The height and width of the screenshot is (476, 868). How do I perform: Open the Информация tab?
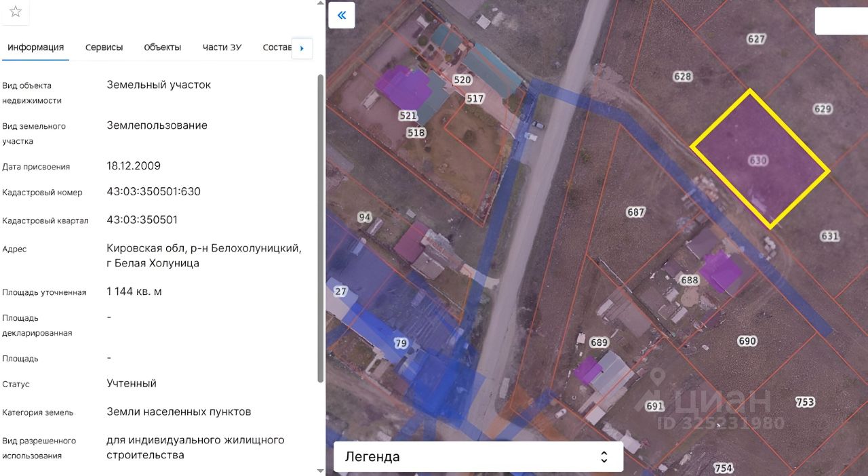36,47
